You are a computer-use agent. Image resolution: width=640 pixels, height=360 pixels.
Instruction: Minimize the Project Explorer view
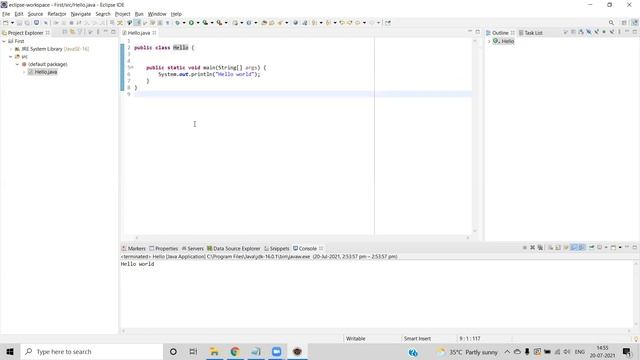tap(106, 32)
